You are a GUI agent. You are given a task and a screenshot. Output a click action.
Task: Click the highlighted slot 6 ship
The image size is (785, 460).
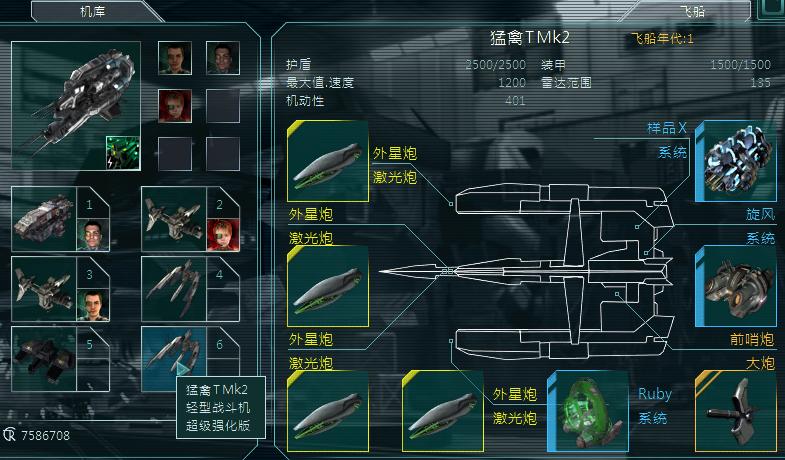pos(174,359)
